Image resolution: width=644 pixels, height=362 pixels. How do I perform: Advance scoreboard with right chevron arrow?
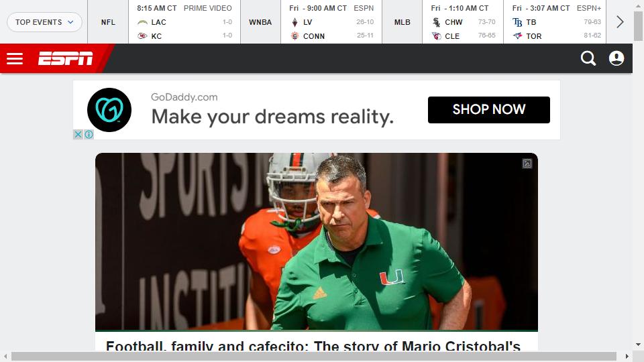coord(620,21)
